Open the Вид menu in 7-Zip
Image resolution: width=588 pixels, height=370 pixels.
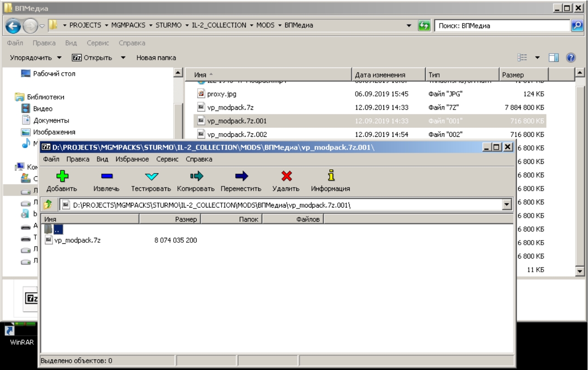(x=102, y=159)
